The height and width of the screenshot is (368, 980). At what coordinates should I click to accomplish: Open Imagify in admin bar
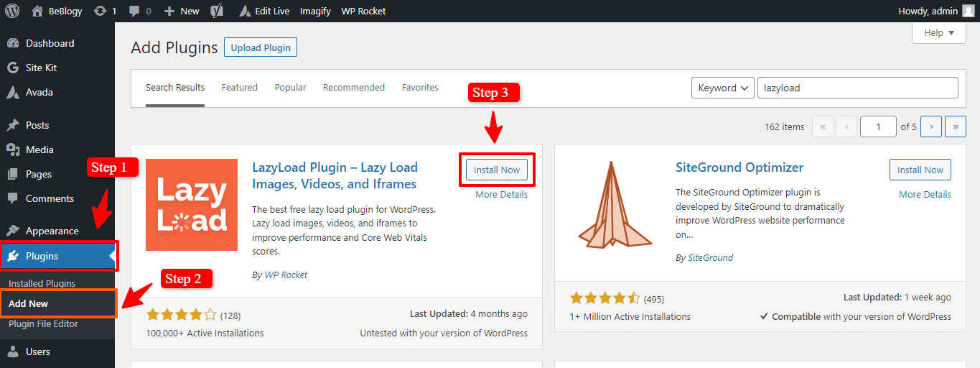(315, 11)
